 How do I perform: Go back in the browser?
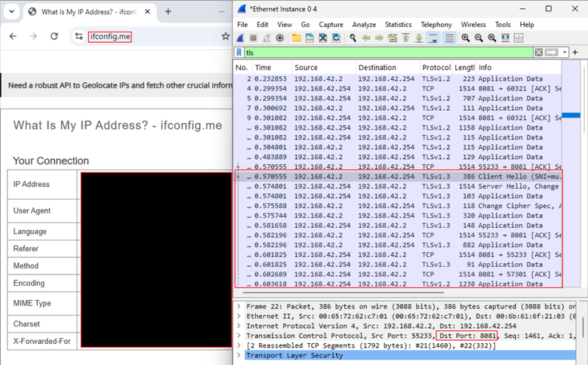pos(13,36)
